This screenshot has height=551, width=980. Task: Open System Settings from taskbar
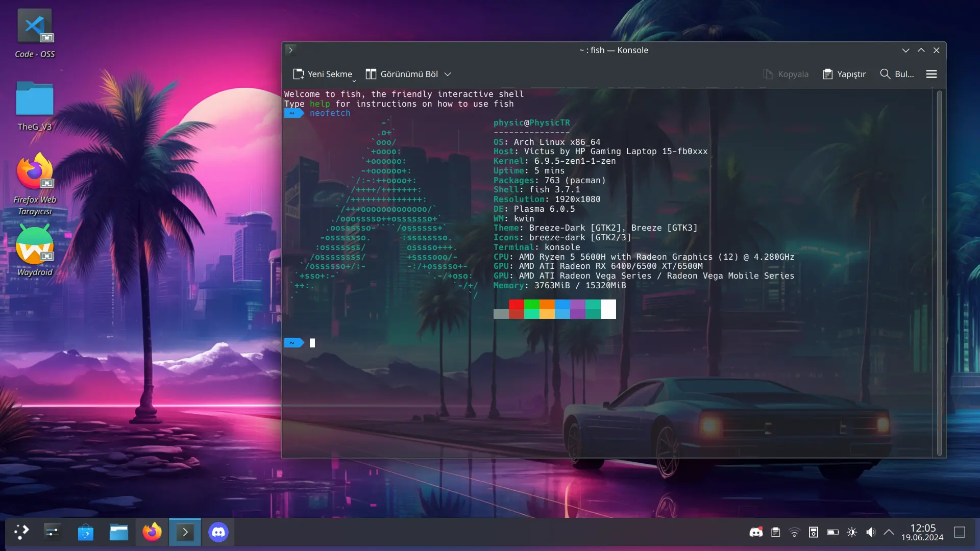click(52, 532)
